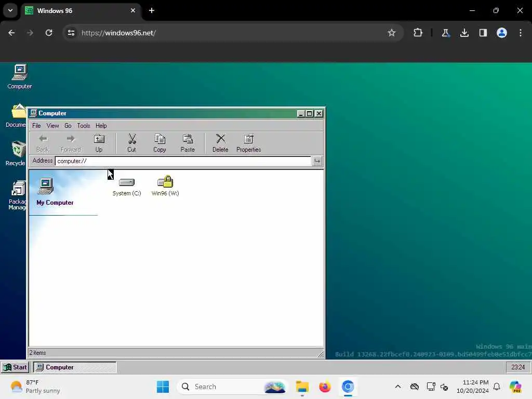Expand the tab search dropdown arrow

pos(10,10)
